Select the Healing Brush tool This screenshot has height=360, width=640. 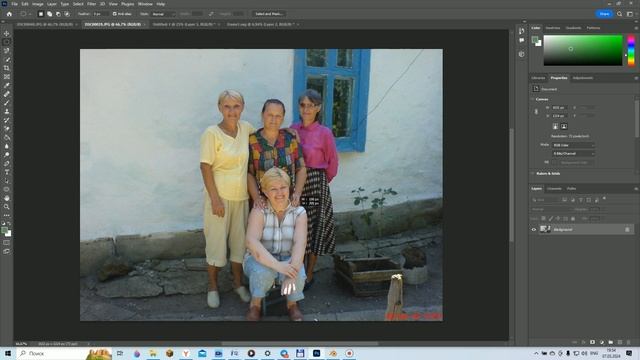7,94
